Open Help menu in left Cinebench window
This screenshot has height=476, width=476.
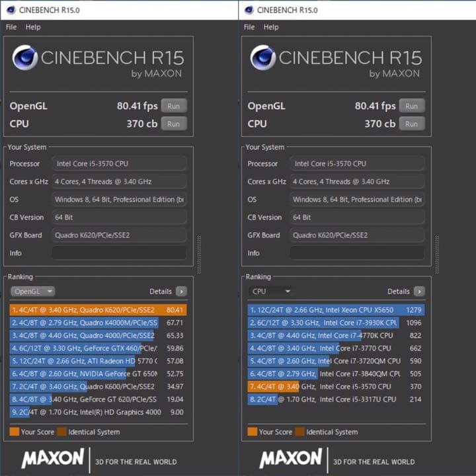[33, 27]
